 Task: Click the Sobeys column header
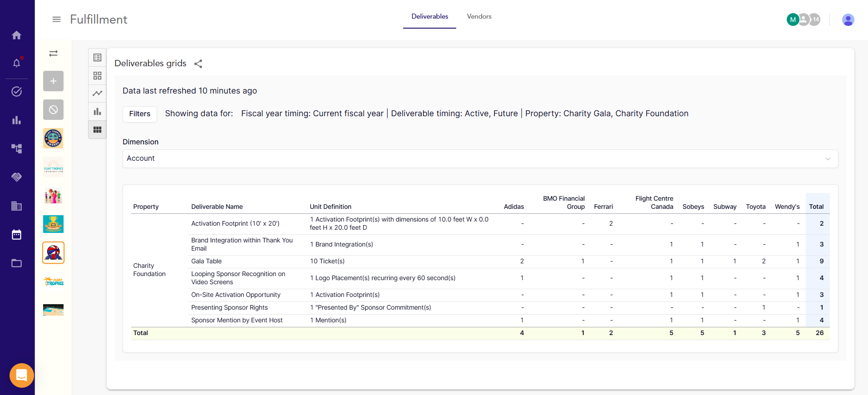pyautogui.click(x=693, y=207)
